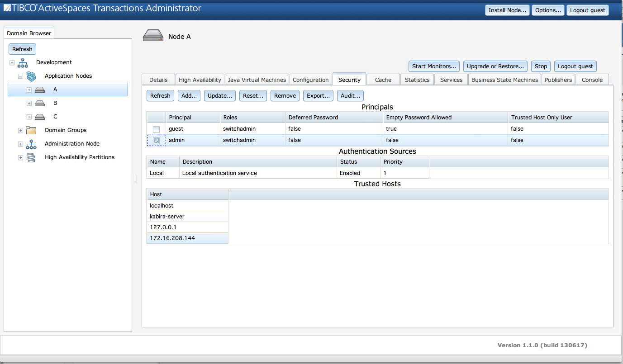The image size is (623, 364).
Task: Click the Development domain network icon
Action: pos(23,62)
